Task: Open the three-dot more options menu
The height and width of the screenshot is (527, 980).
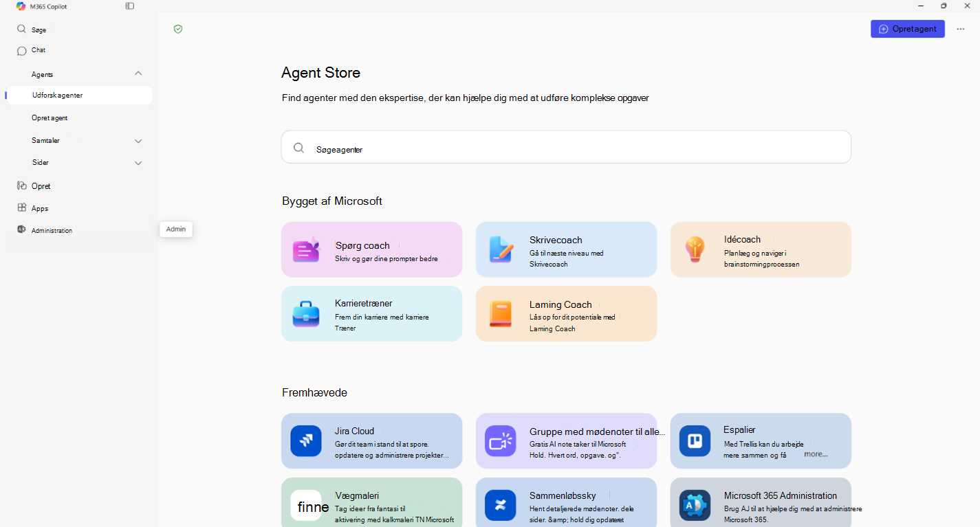Action: [960, 29]
